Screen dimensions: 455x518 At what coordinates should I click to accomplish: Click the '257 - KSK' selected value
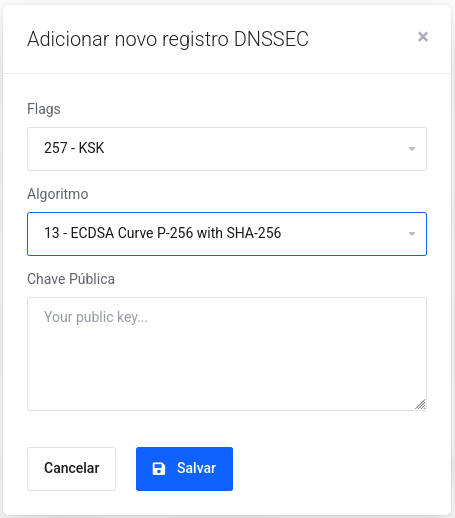[74, 148]
